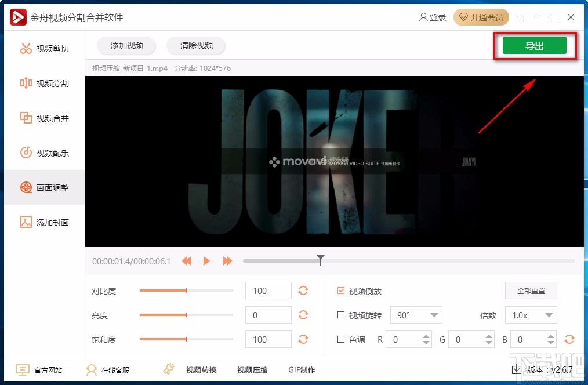Rewind with the fast-backward button
The height and width of the screenshot is (385, 588).
tap(186, 261)
